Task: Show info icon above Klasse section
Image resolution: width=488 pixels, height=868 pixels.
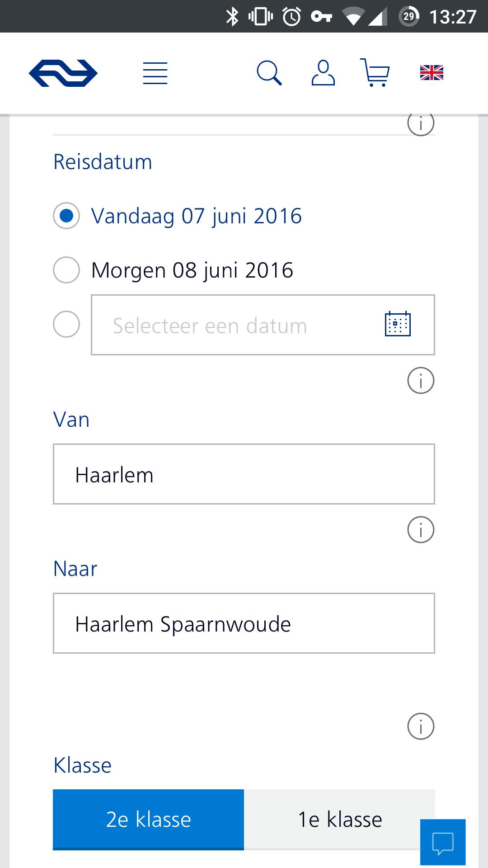Action: tap(421, 726)
